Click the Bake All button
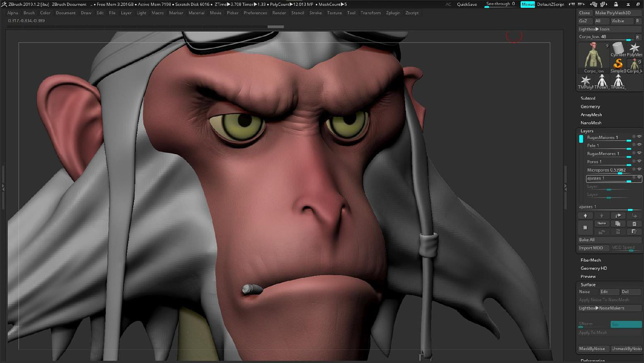 pyautogui.click(x=610, y=240)
